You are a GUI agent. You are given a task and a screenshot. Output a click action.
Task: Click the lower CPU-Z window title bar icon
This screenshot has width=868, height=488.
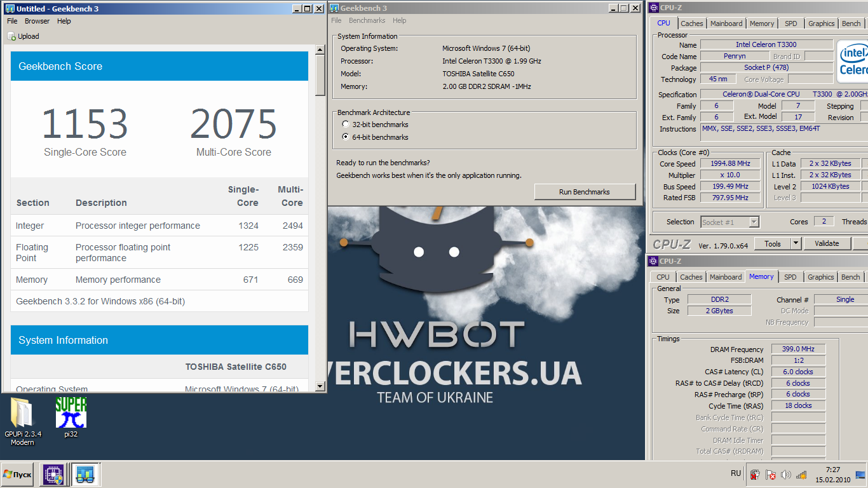(654, 261)
